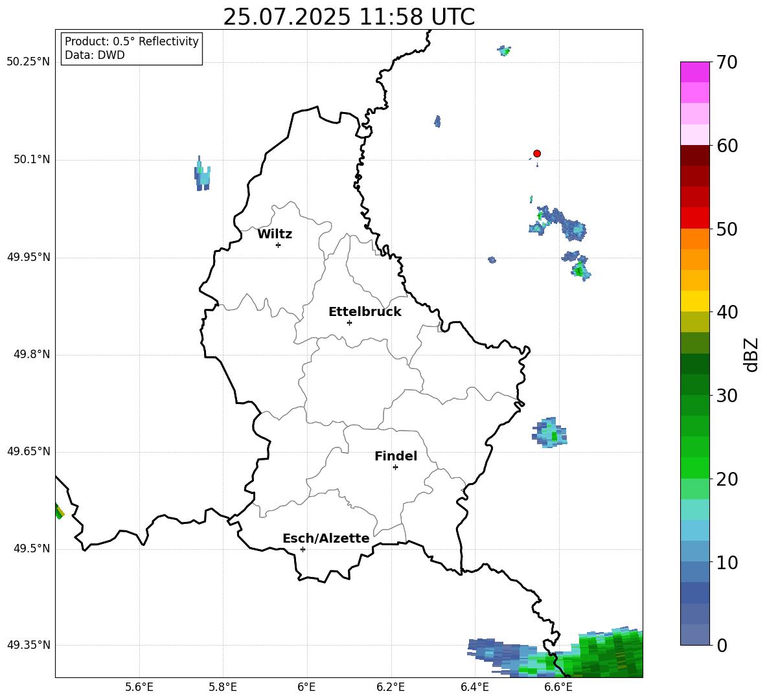This screenshot has width=767, height=700.
Task: Pick the dark green colorbar segment above 30
Action: 694,385
